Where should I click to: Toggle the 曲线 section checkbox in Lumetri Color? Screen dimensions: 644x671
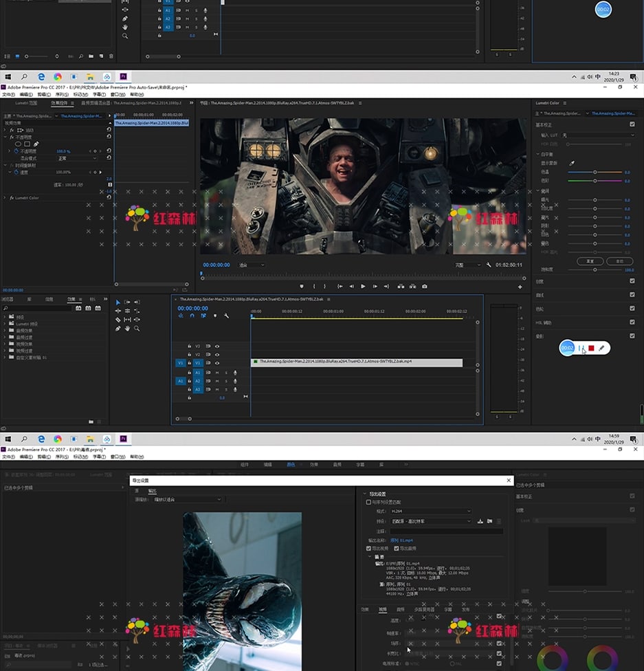(632, 294)
